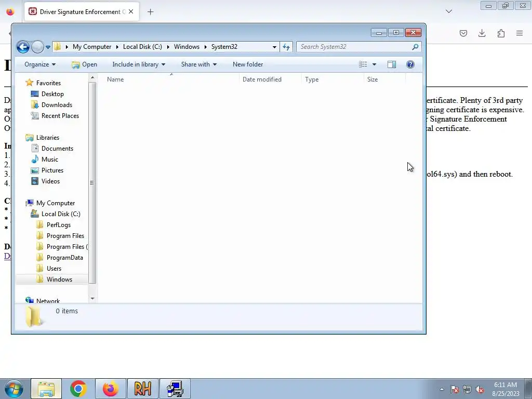Click the RH taskbar icon
This screenshot has height=399, width=532.
(x=142, y=389)
